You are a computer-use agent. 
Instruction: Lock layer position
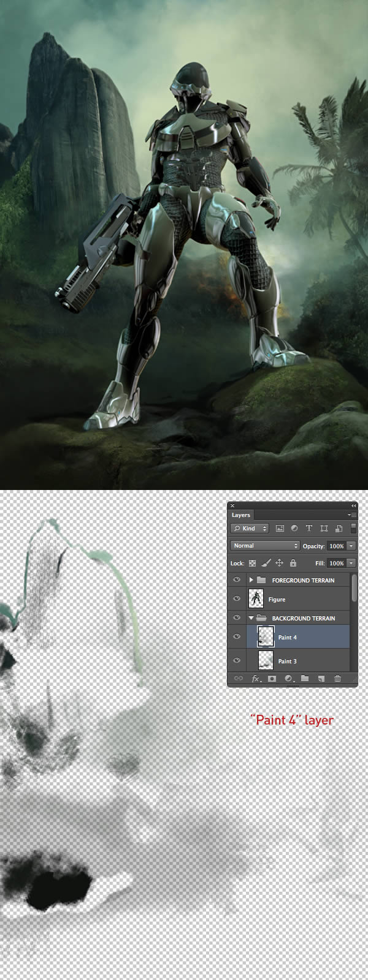(x=280, y=563)
